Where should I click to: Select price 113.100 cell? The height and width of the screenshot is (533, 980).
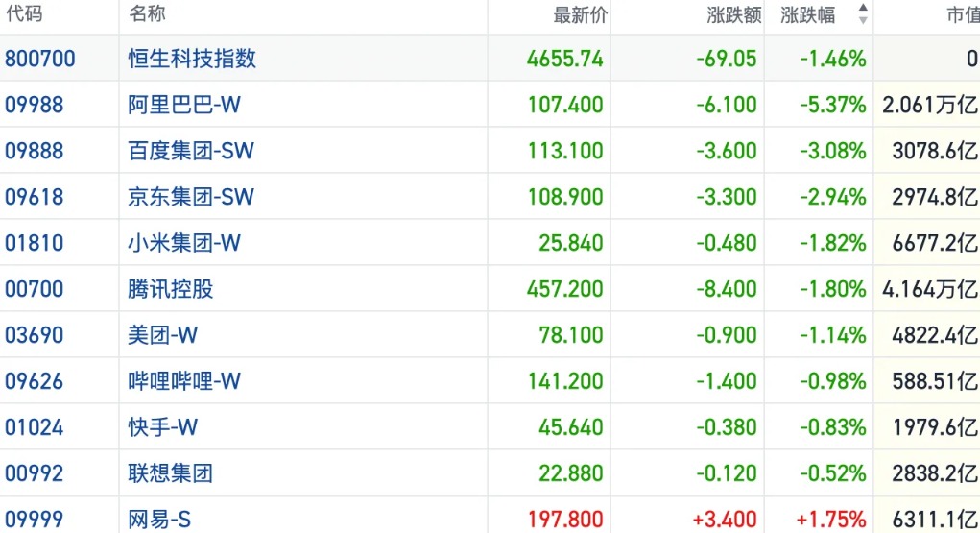[565, 151]
